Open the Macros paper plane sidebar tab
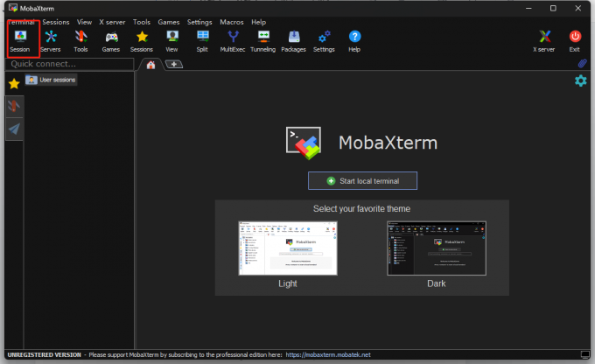 (x=14, y=129)
